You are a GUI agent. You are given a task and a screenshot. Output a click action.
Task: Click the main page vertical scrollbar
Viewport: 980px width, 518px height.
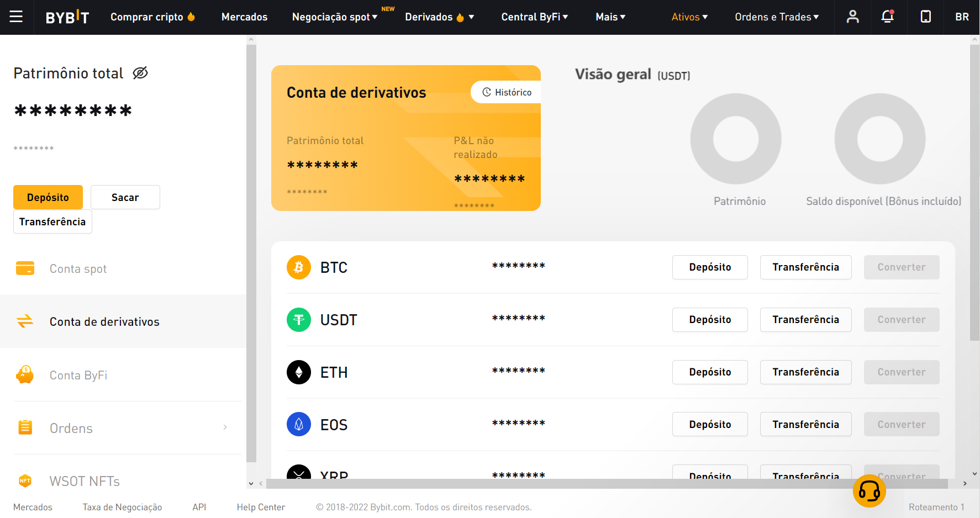pos(974,193)
